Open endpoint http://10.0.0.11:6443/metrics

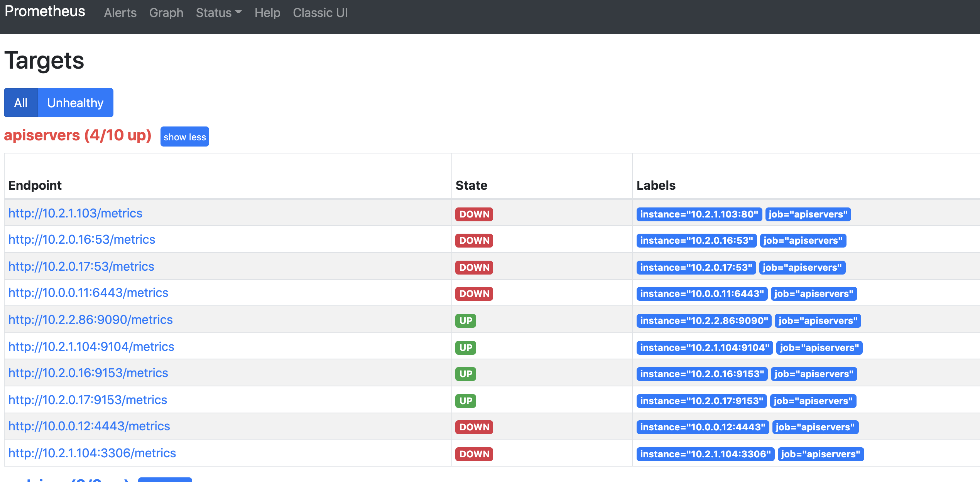pos(88,293)
